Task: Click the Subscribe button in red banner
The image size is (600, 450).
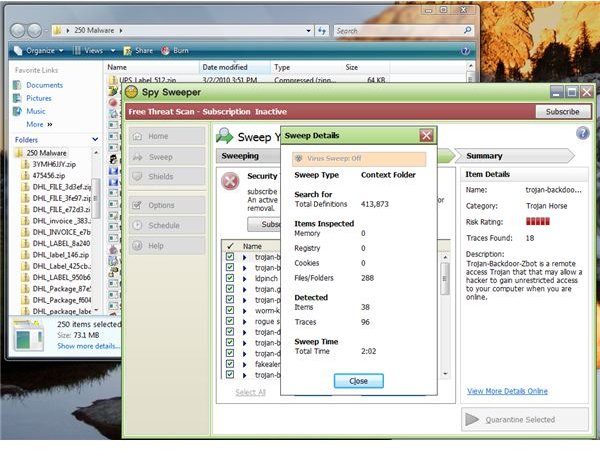Action: pos(562,112)
